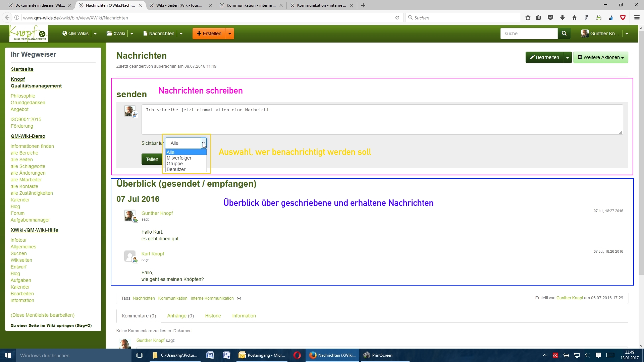Open the Anhänge (0) tab

click(180, 316)
